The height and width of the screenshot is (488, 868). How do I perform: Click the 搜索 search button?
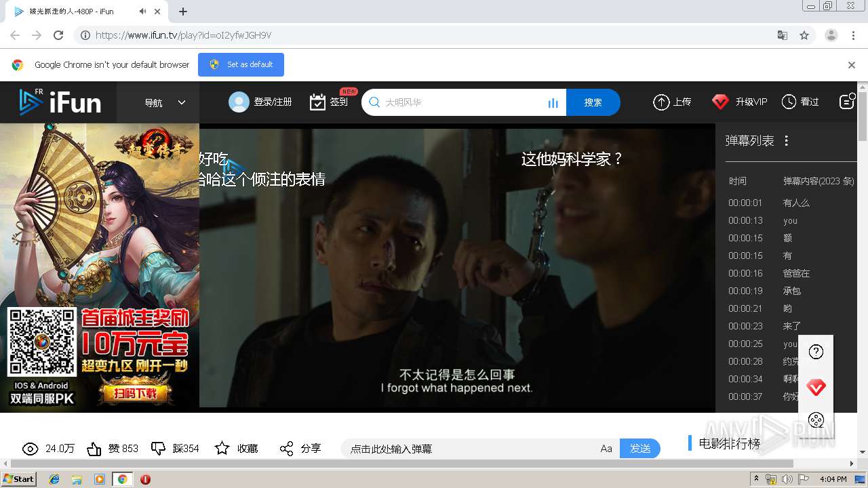593,102
